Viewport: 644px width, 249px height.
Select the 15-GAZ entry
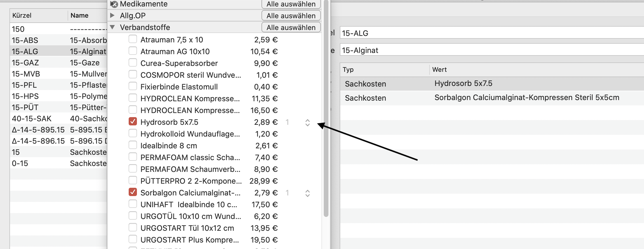58,63
